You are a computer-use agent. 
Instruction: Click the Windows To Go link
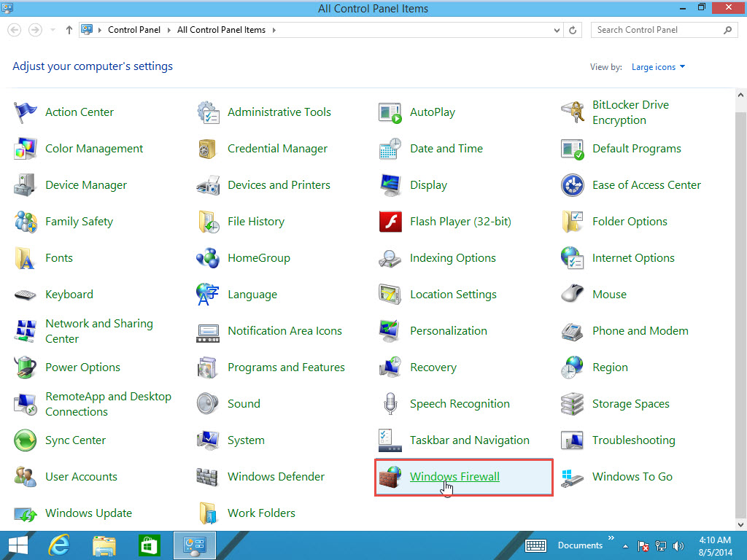(x=632, y=477)
